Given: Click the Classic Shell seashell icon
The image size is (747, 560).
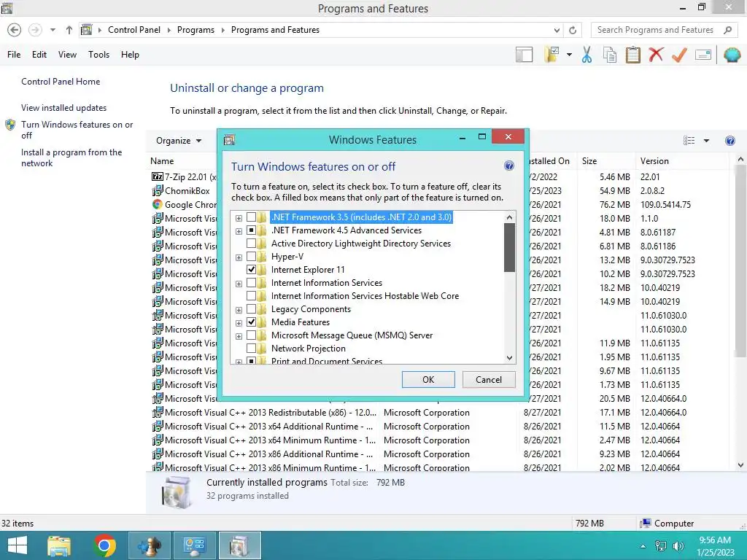Looking at the screenshot, I should point(732,55).
